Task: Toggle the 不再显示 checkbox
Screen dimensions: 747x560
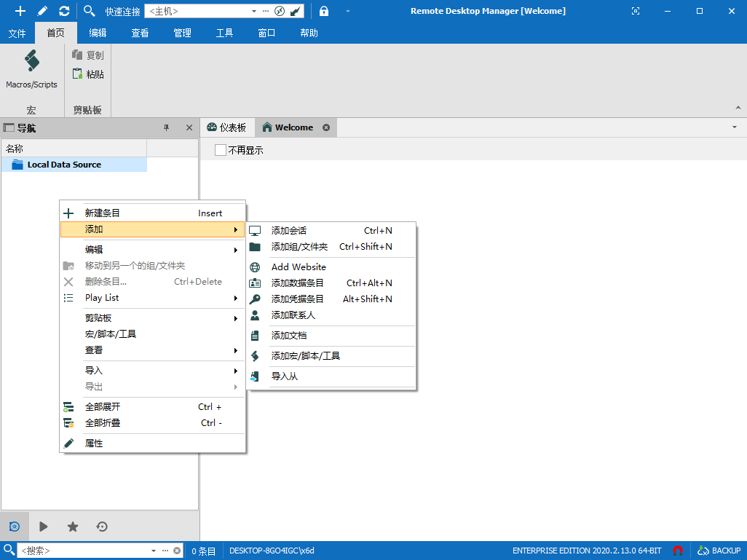Action: (x=221, y=150)
